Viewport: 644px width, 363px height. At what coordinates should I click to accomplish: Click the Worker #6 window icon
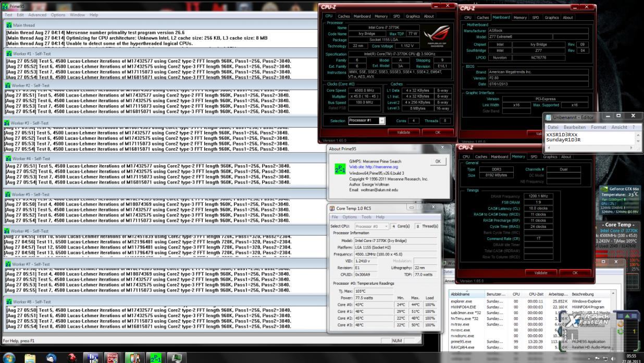(7, 231)
